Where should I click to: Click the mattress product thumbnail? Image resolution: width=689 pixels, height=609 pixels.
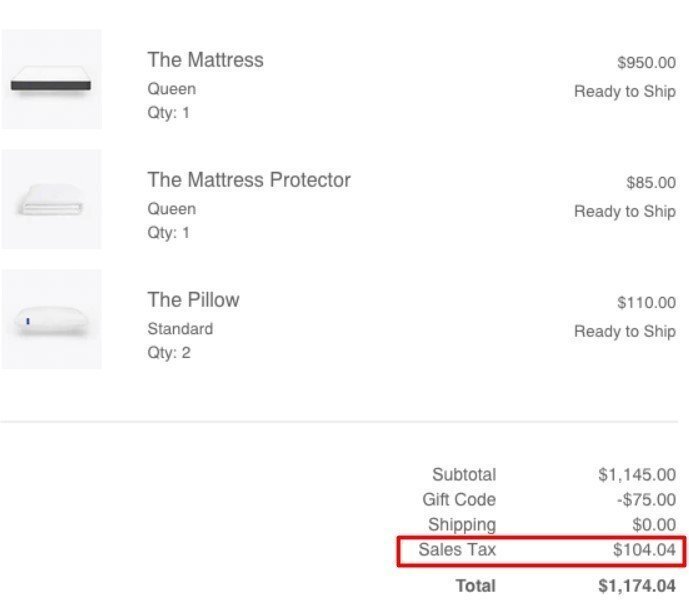pos(51,80)
